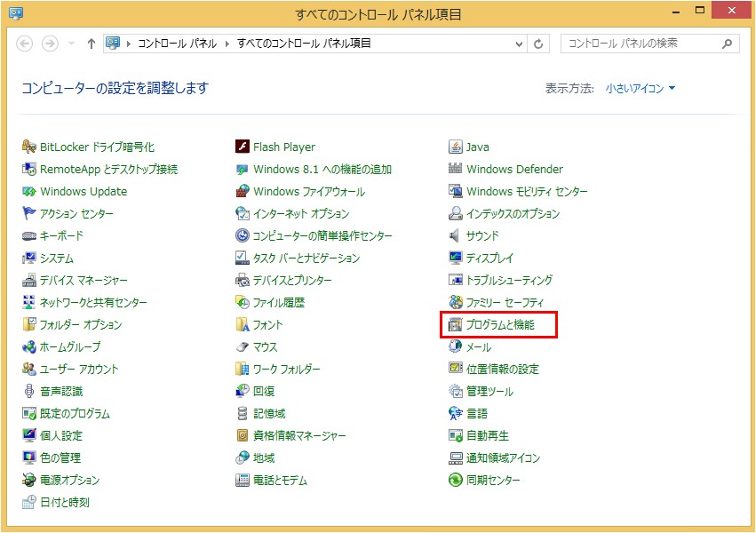The image size is (756, 533).
Task: Click the ユーザー アカウント people icon
Action: point(29,369)
